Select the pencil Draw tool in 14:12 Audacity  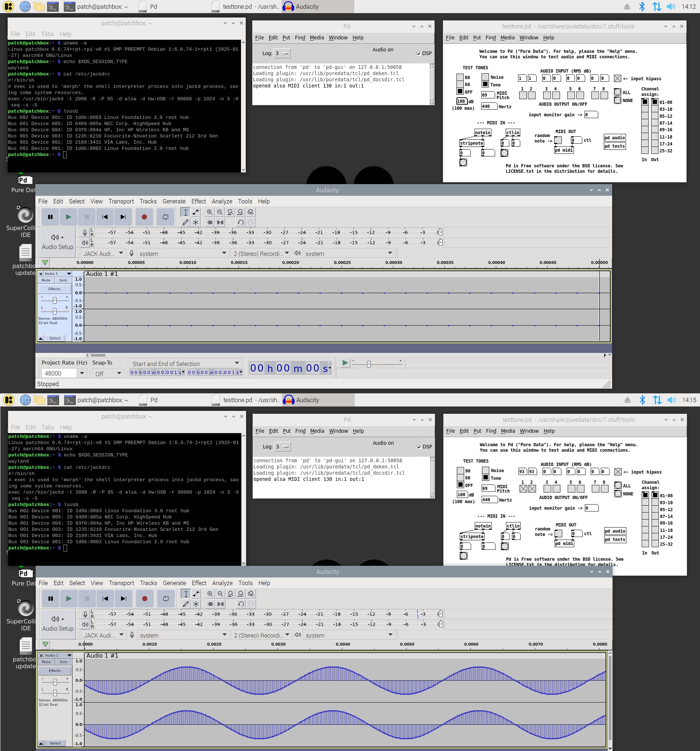(186, 222)
